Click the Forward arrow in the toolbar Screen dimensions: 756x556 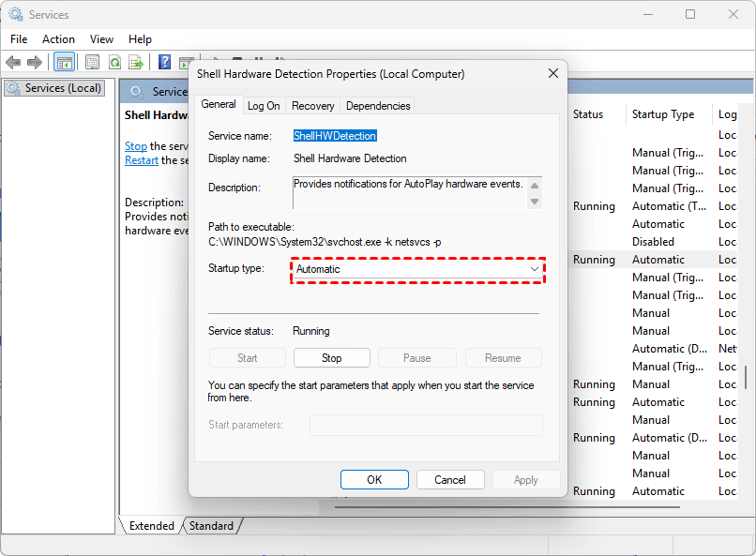click(x=35, y=62)
